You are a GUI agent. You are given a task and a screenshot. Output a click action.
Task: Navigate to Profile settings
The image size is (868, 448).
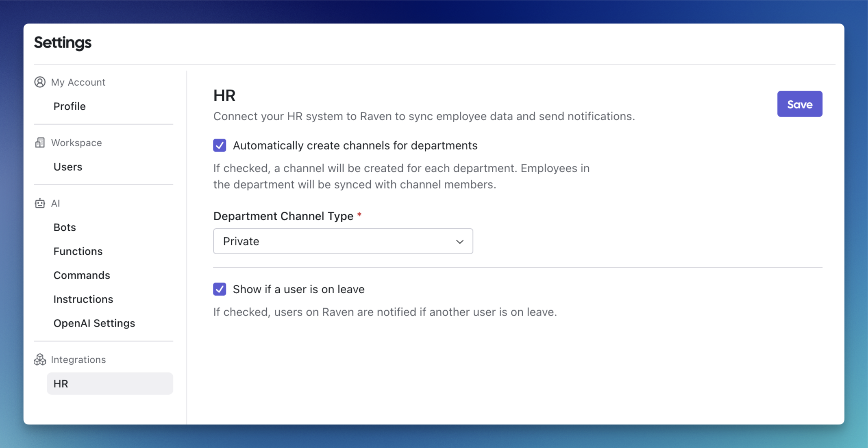tap(70, 106)
